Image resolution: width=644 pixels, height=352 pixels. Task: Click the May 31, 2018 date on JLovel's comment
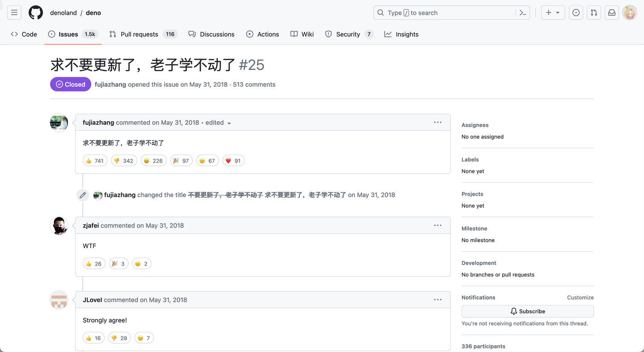point(168,300)
